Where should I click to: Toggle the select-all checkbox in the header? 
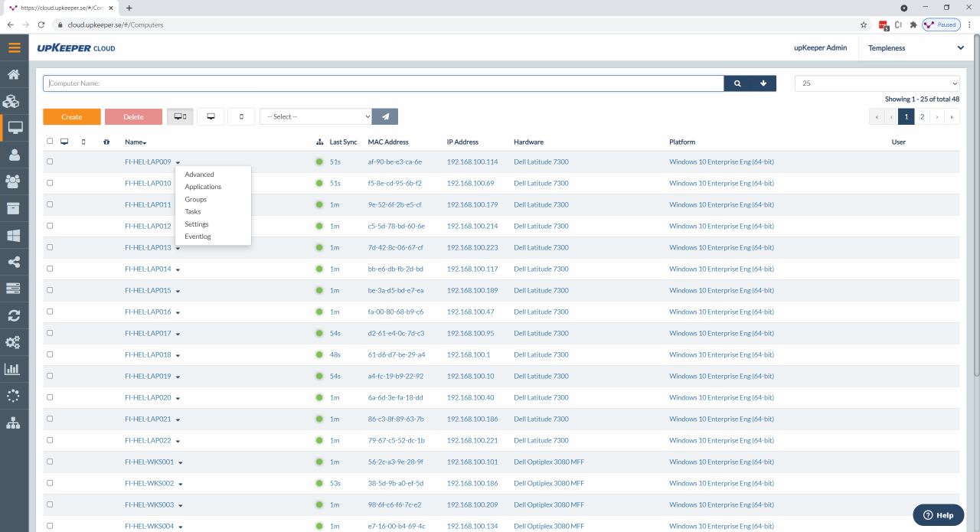[51, 141]
